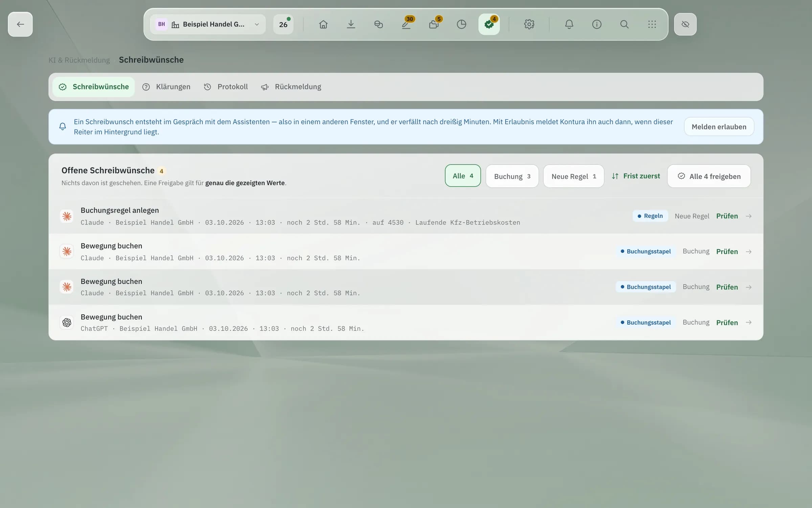Click Claude icon in Buchungsregel anlegen row
812x508 pixels.
[x=67, y=216]
